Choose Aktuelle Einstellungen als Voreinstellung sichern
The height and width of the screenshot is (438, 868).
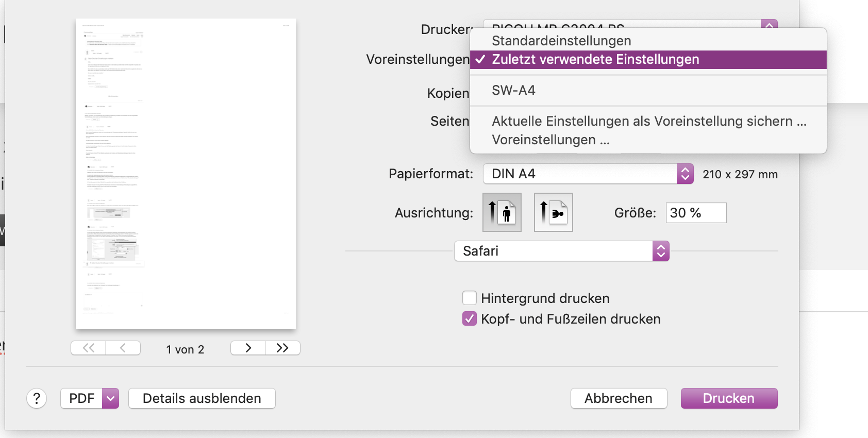[649, 121]
